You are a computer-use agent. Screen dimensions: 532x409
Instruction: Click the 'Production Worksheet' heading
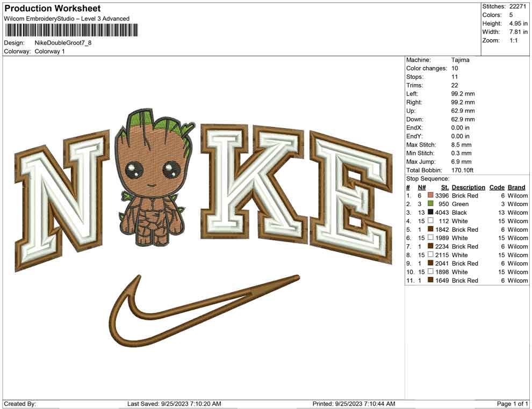(53, 8)
